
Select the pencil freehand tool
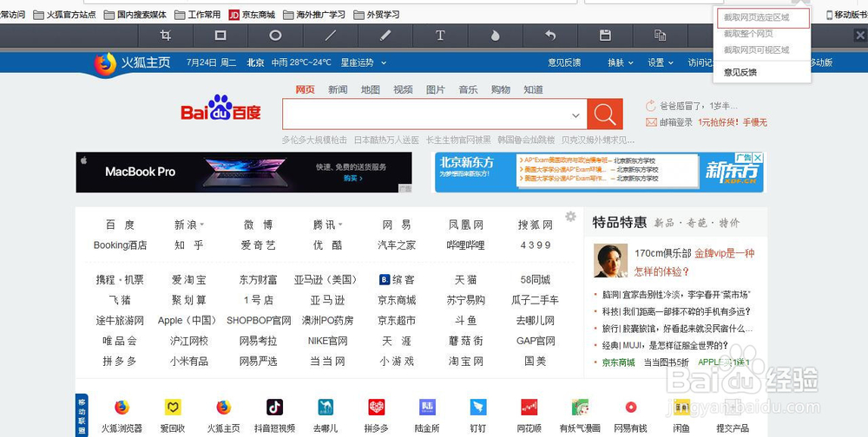coord(385,36)
